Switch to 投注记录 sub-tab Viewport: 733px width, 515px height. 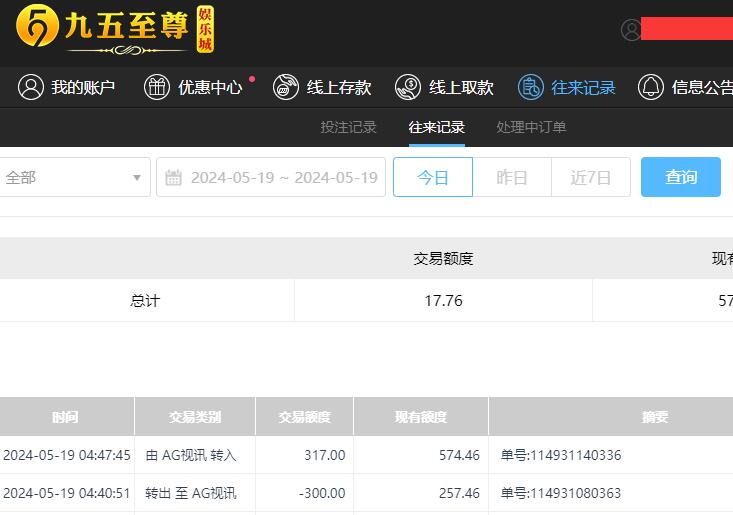[348, 127]
